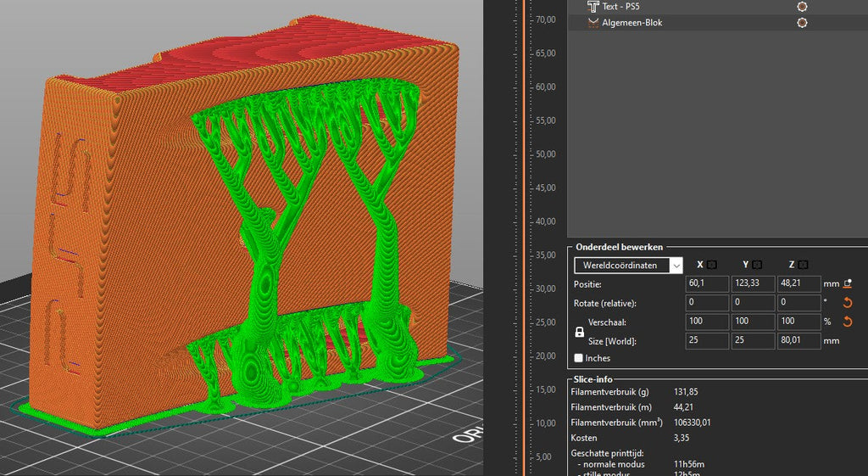
Task: Click the Text - PS5 type icon
Action: pos(593,7)
